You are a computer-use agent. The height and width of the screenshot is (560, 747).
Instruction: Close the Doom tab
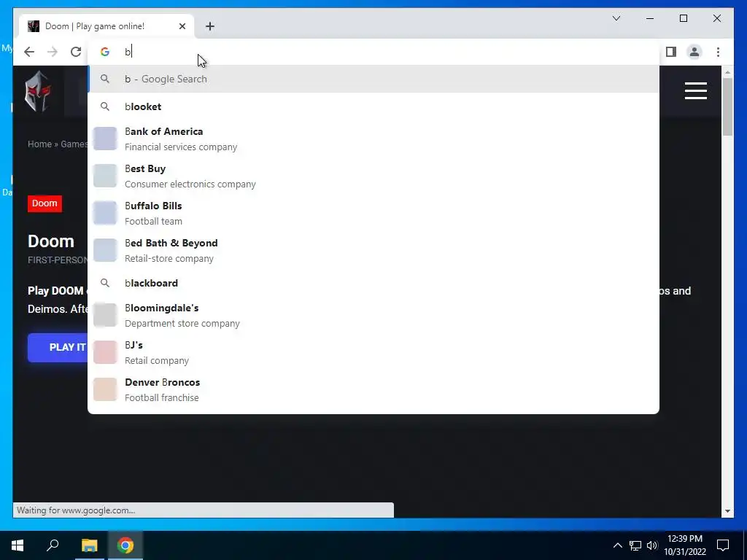click(182, 26)
